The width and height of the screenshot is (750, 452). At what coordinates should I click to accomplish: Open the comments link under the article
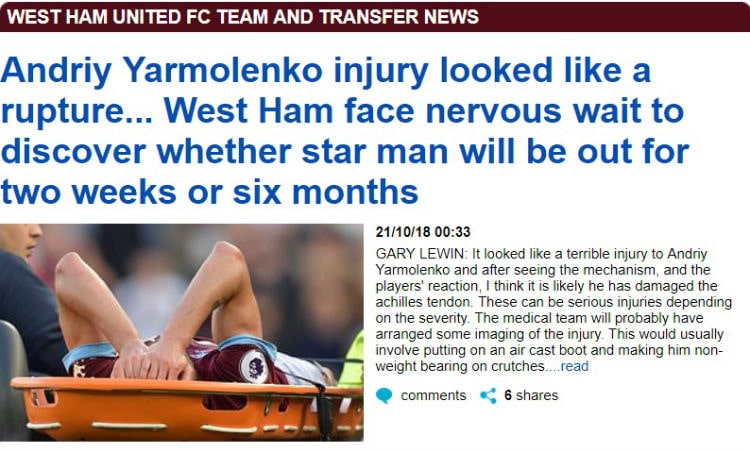coord(433,396)
